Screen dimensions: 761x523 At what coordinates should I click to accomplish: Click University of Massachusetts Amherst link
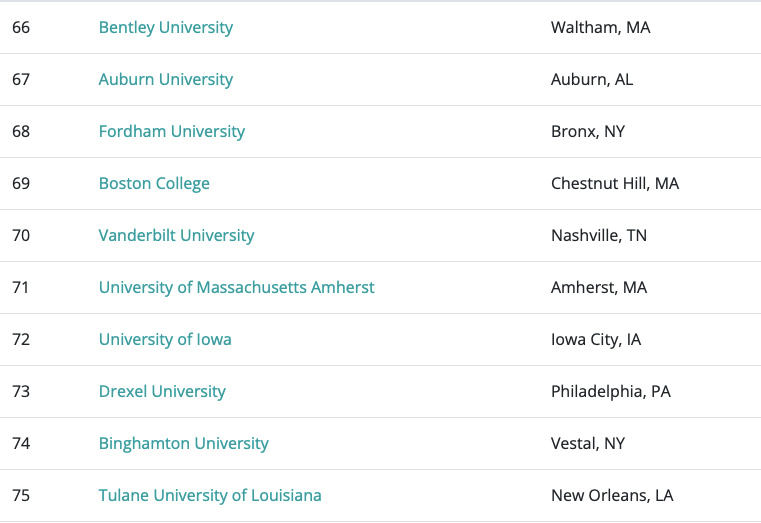click(x=236, y=288)
